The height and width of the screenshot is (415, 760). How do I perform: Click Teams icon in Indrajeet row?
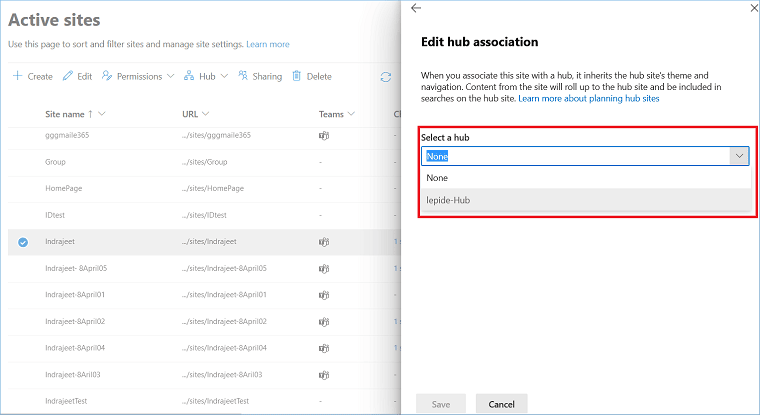[x=324, y=241]
